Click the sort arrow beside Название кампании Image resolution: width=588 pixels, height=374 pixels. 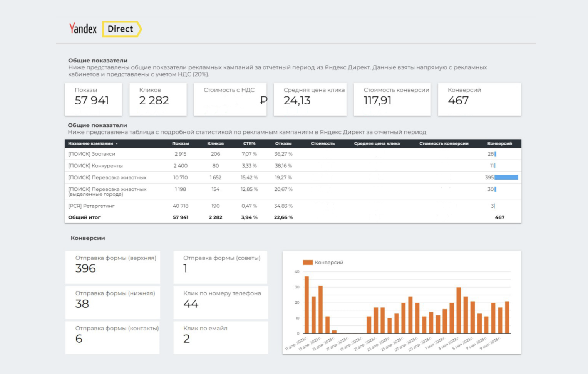click(117, 144)
